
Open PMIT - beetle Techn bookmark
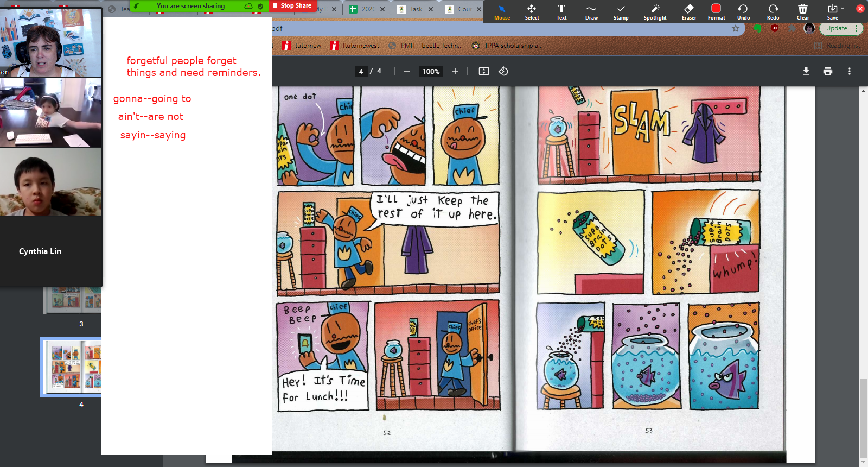[426, 46]
